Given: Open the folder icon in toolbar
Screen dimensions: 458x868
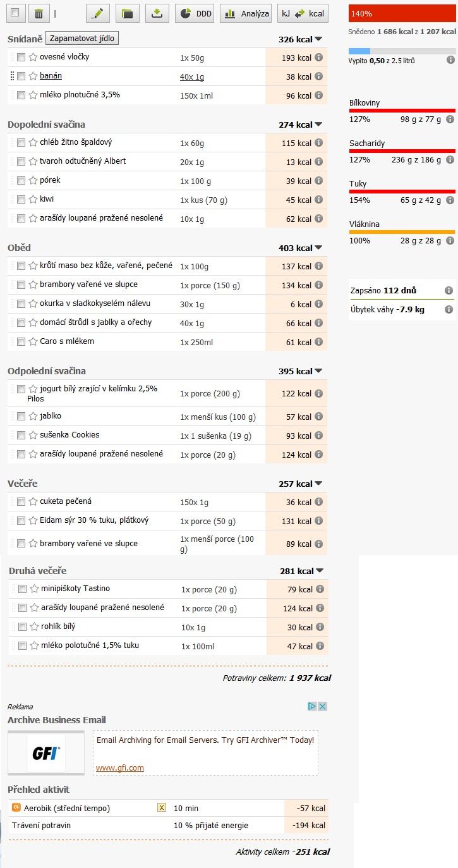Looking at the screenshot, I should [128, 13].
